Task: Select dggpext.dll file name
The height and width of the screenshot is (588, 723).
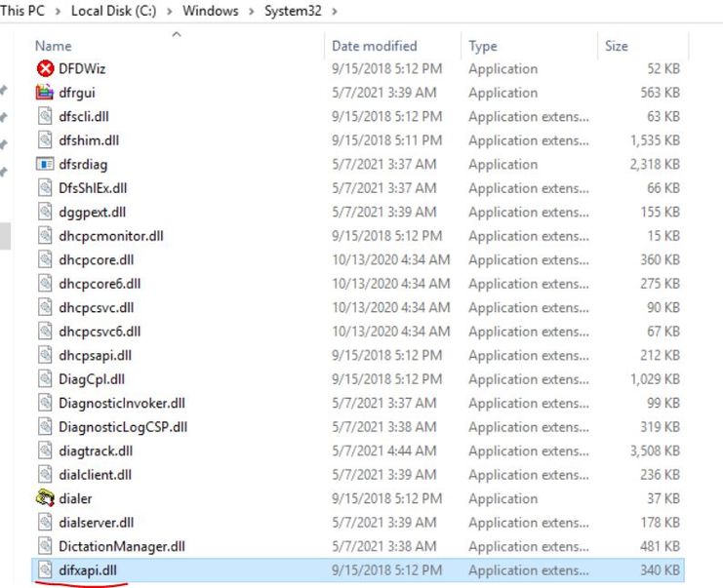Action: click(93, 213)
